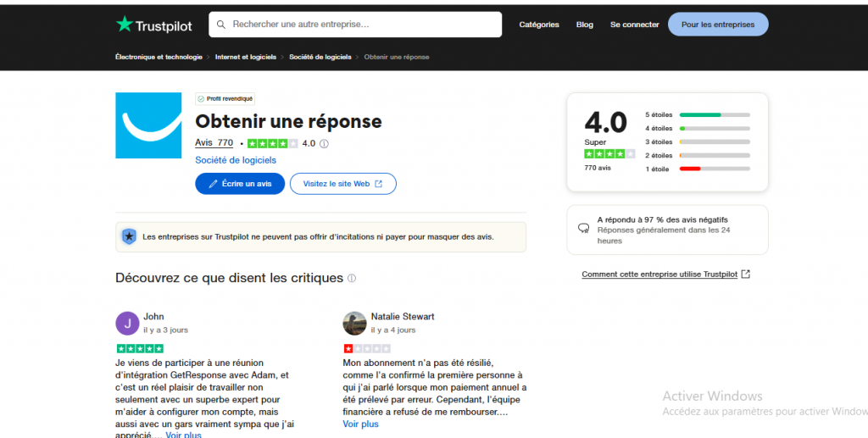Go to 'Société de logiciels' breadcrumb

point(320,57)
